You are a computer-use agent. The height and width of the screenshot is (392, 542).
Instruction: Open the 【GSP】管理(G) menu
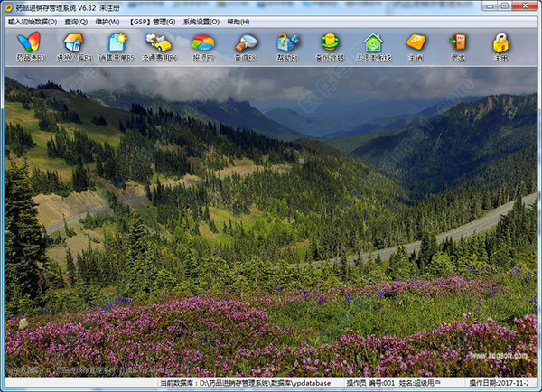click(152, 21)
